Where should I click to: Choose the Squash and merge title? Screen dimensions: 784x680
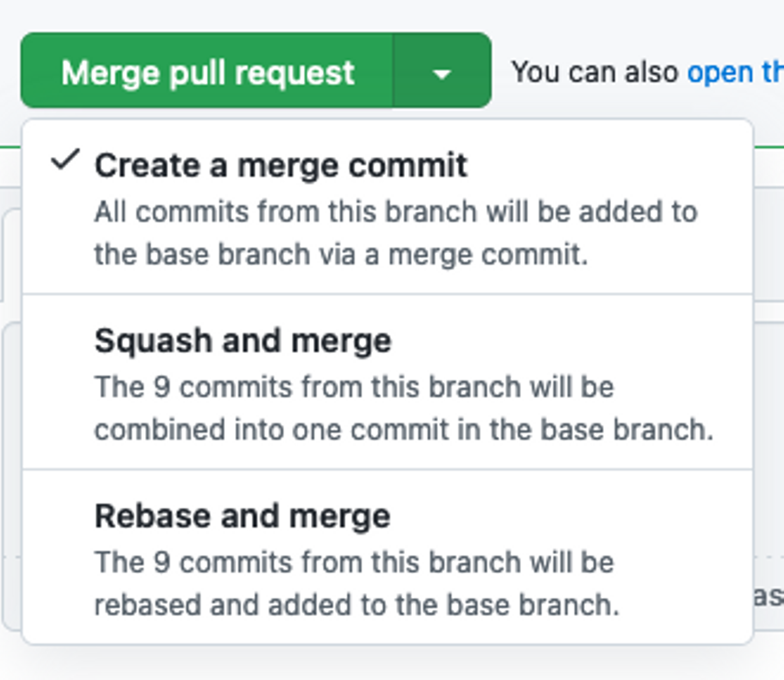point(243,341)
